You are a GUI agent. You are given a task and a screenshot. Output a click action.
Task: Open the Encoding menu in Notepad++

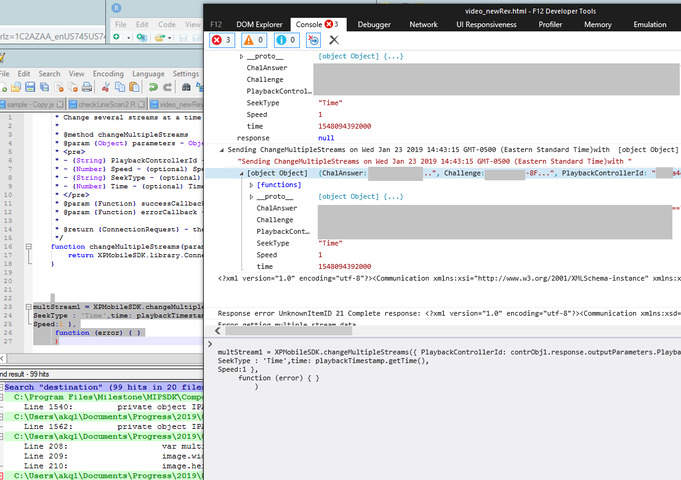tap(109, 73)
